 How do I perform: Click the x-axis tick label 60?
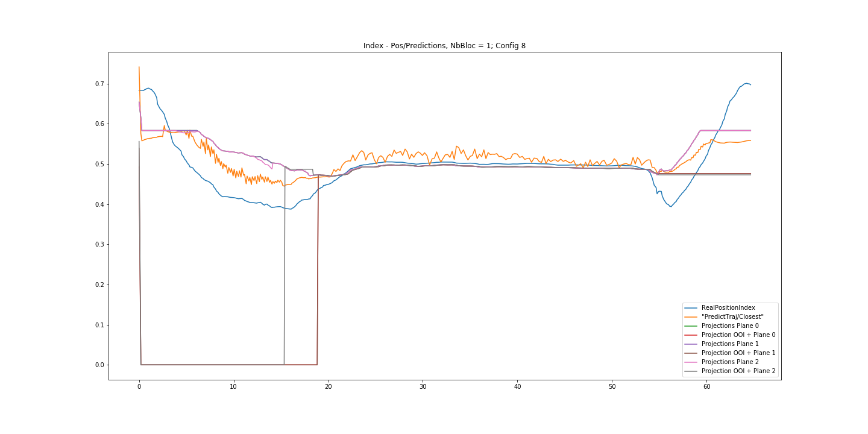706,386
